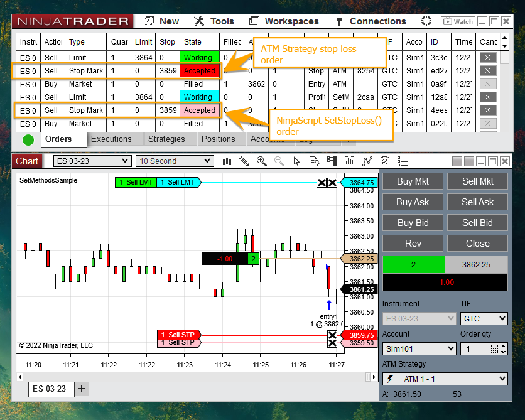This screenshot has width=525, height=420.
Task: Click the Rev button
Action: (x=413, y=244)
